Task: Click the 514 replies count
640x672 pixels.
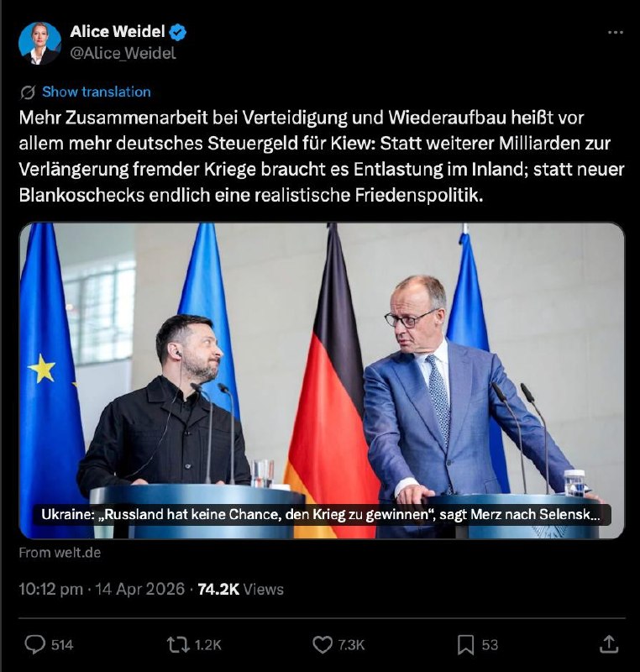Action: [62, 645]
